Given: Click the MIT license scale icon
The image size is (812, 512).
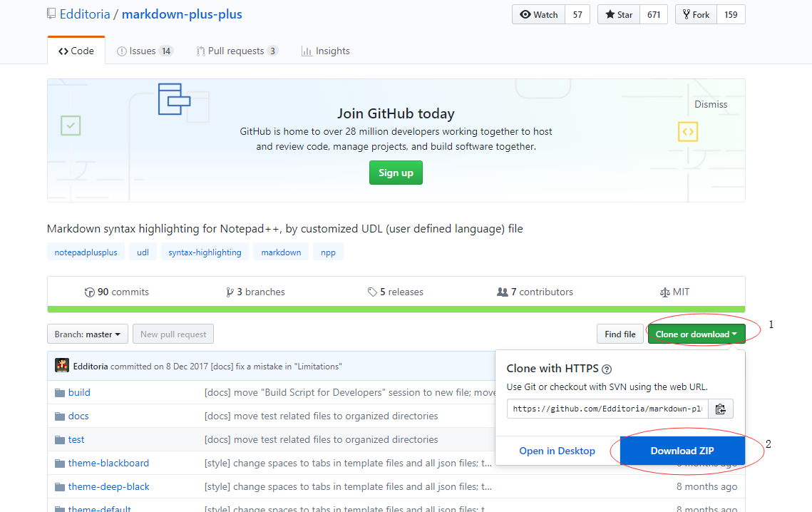Looking at the screenshot, I should click(665, 292).
